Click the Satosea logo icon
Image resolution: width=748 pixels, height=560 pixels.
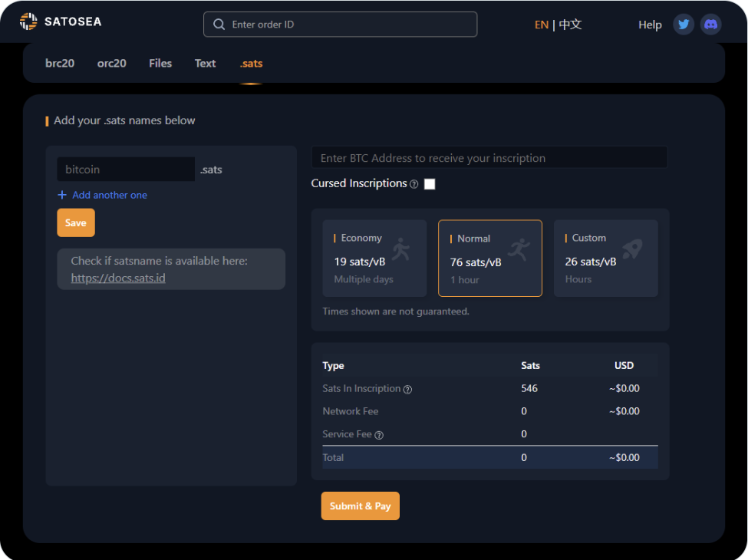click(28, 21)
